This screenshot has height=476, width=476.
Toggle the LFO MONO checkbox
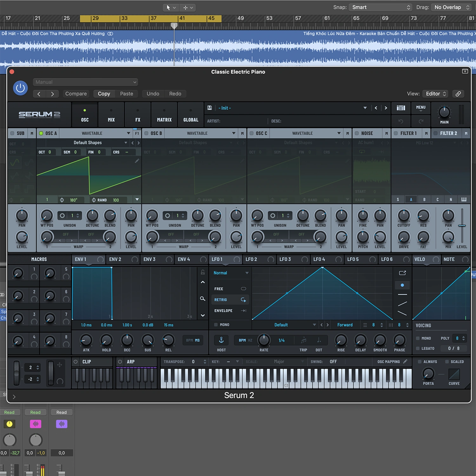point(216,325)
